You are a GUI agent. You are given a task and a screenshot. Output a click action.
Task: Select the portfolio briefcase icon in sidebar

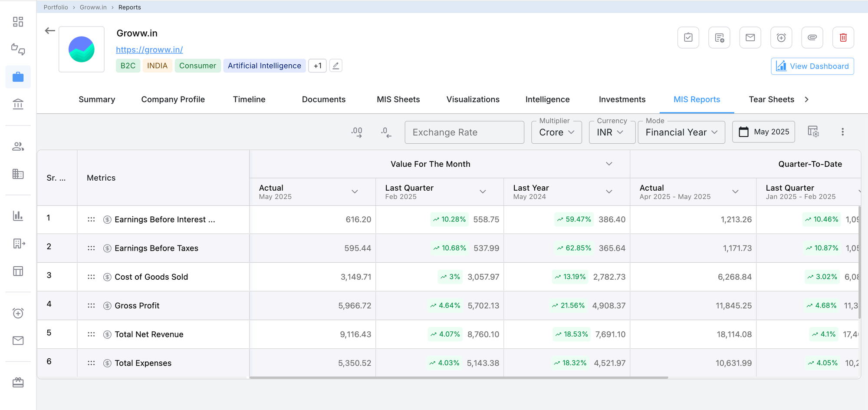(x=18, y=77)
